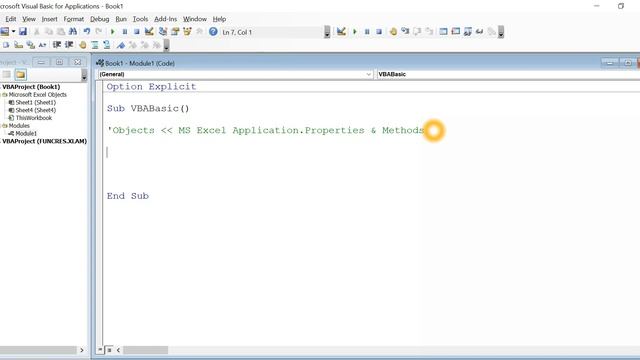Image resolution: width=640 pixels, height=360 pixels.
Task: Open Standard toolbar options after Ln 7, Col 1
Action: pos(327,32)
